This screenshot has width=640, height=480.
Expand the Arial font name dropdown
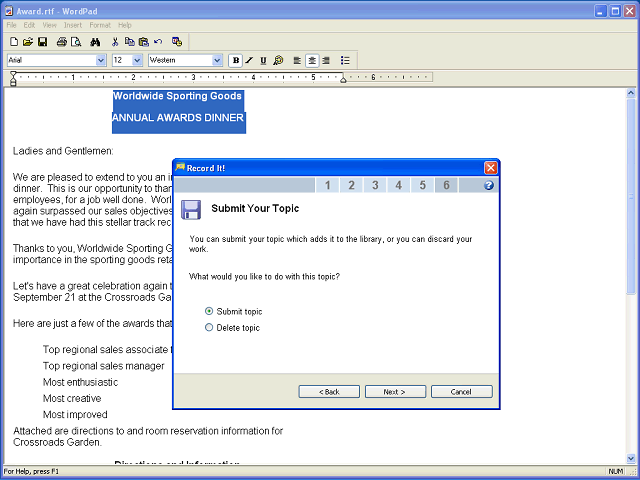click(x=101, y=60)
